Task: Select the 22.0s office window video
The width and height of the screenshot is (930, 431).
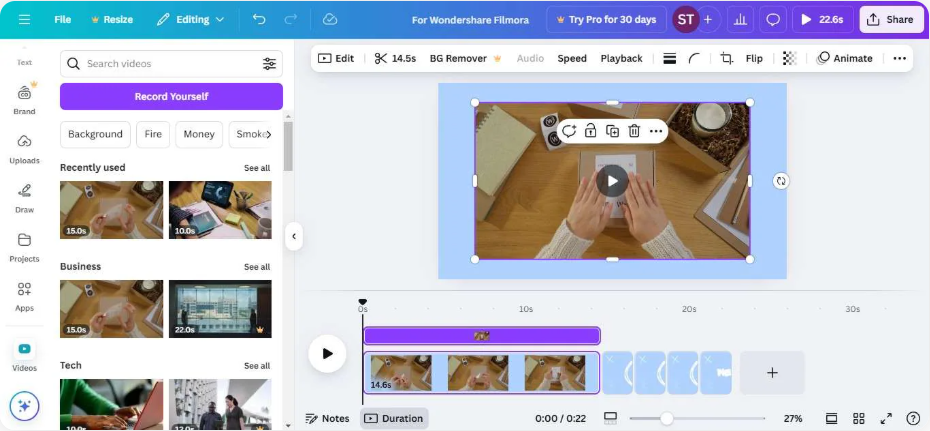Action: click(x=220, y=309)
